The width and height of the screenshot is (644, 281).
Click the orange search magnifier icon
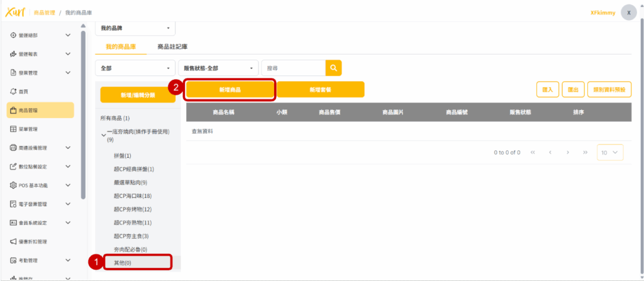pyautogui.click(x=333, y=68)
